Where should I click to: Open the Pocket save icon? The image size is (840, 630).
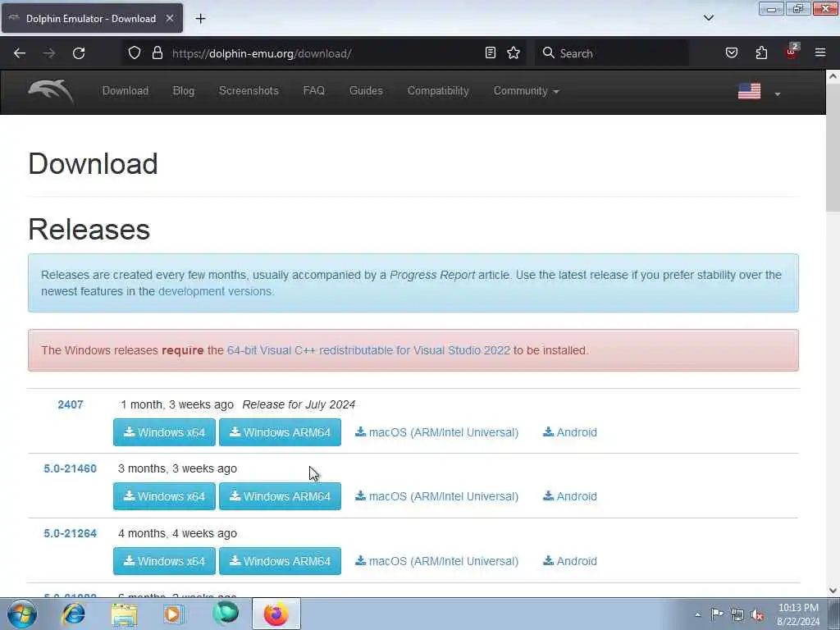(731, 52)
